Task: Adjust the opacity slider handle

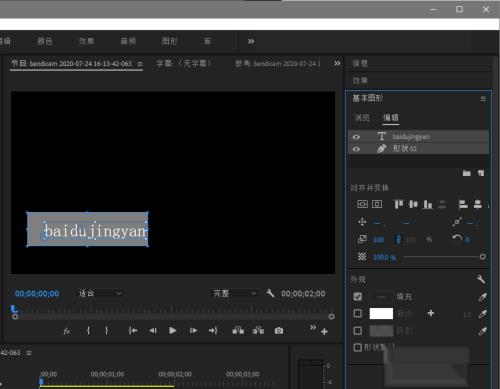Action: click(482, 257)
